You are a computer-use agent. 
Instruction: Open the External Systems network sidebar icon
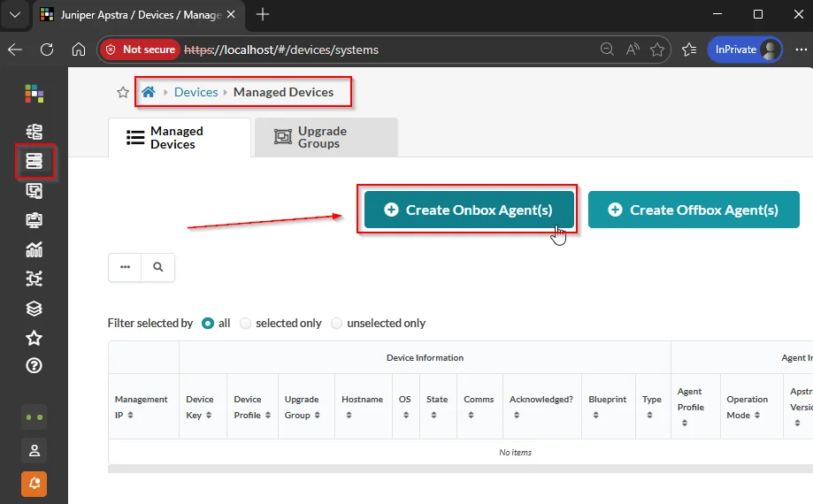click(35, 279)
